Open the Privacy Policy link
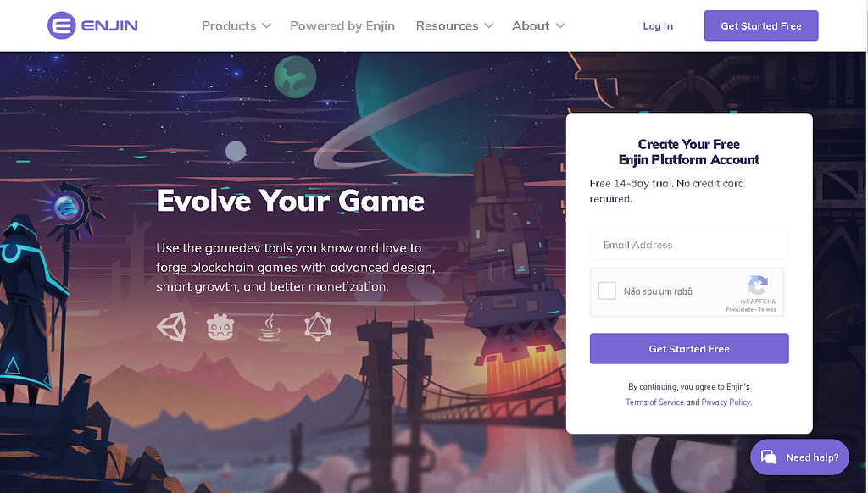The width and height of the screenshot is (868, 493). (x=726, y=402)
